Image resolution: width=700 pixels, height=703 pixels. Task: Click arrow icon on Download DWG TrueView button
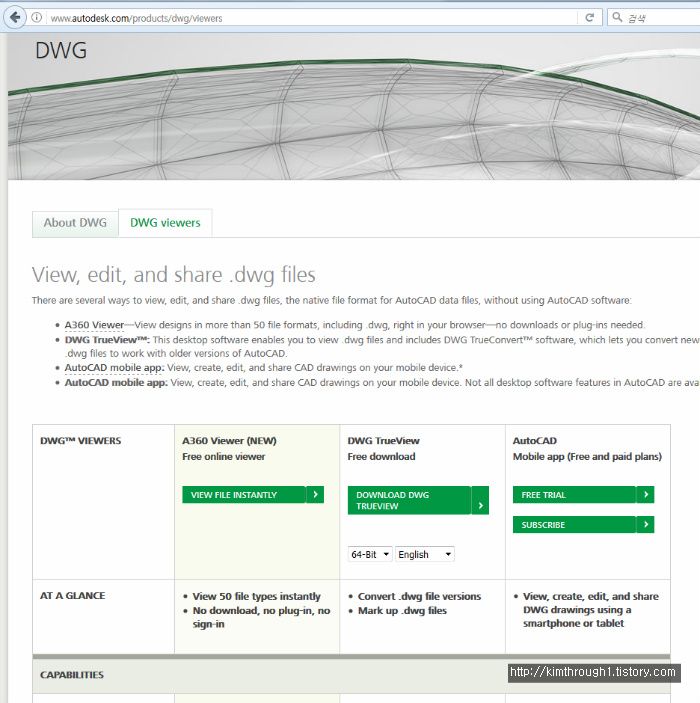[x=480, y=505]
